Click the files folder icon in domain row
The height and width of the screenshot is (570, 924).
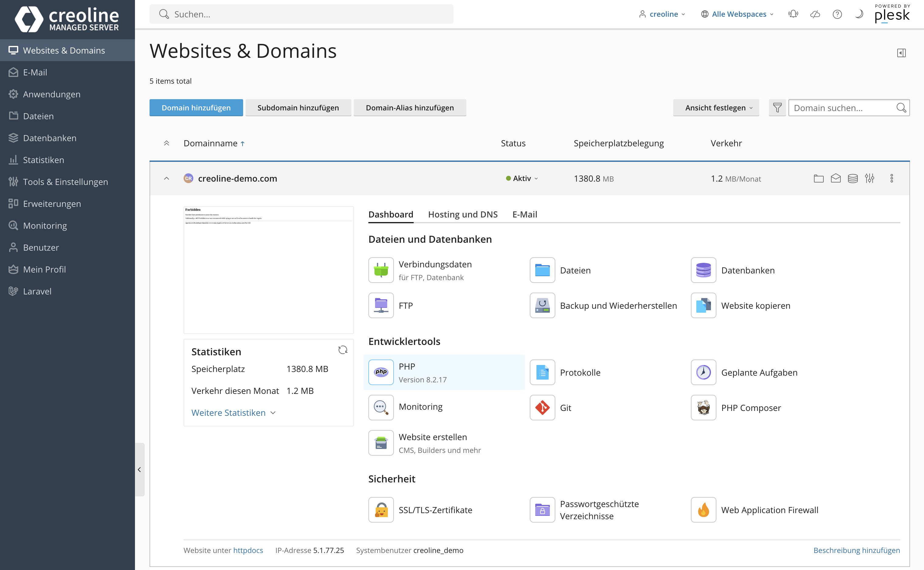click(819, 178)
